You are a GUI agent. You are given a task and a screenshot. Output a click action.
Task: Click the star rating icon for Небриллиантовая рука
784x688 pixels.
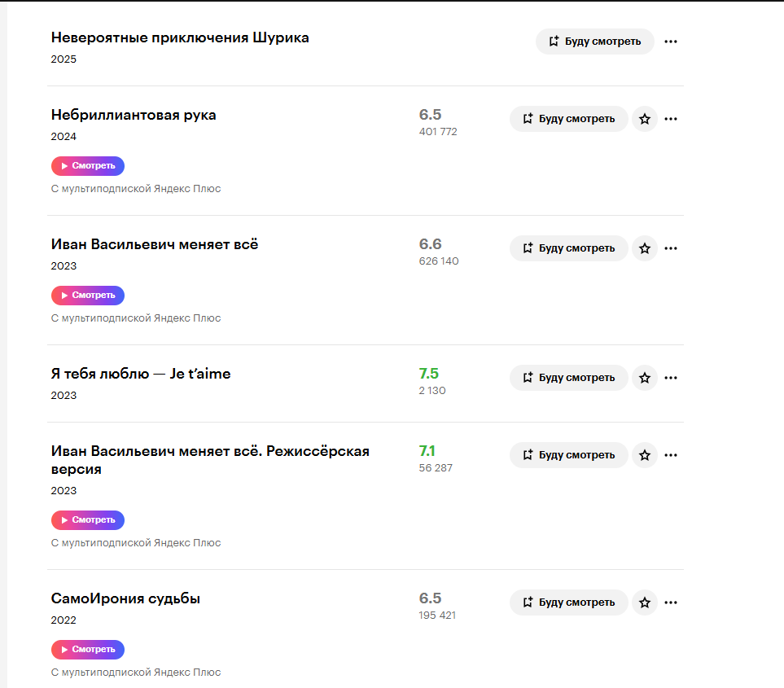645,119
